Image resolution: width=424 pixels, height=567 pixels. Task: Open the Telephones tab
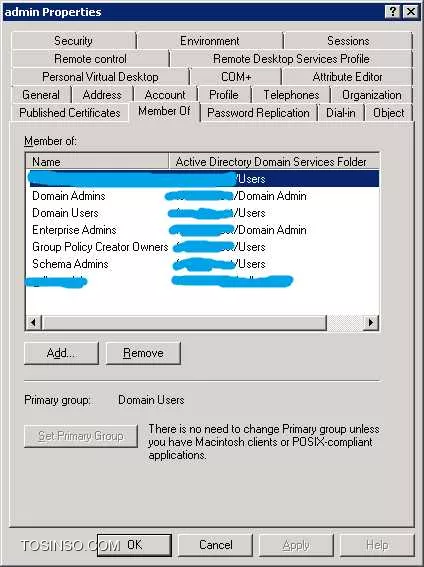tap(291, 95)
